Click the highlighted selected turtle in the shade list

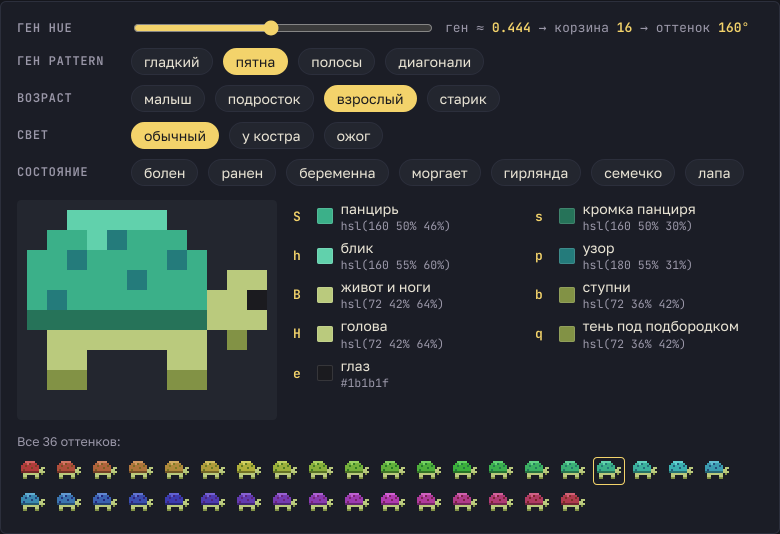coord(609,470)
